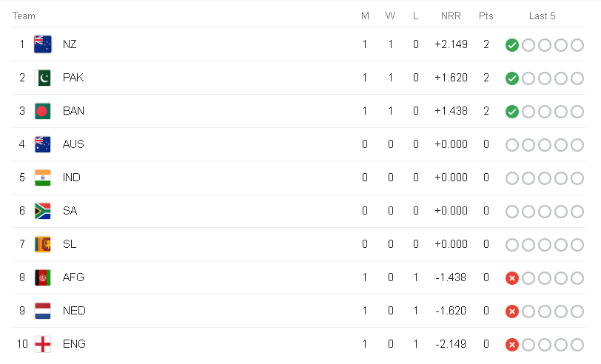The width and height of the screenshot is (601, 364).
Task: Click the NRR column header
Action: pos(451,16)
